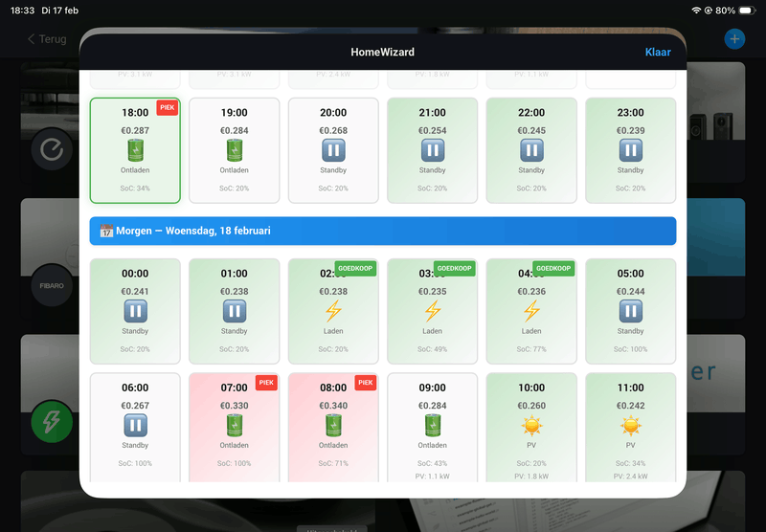Tap the price €0.239 at 23:00
Viewport: 766px width, 532px height.
tap(631, 130)
